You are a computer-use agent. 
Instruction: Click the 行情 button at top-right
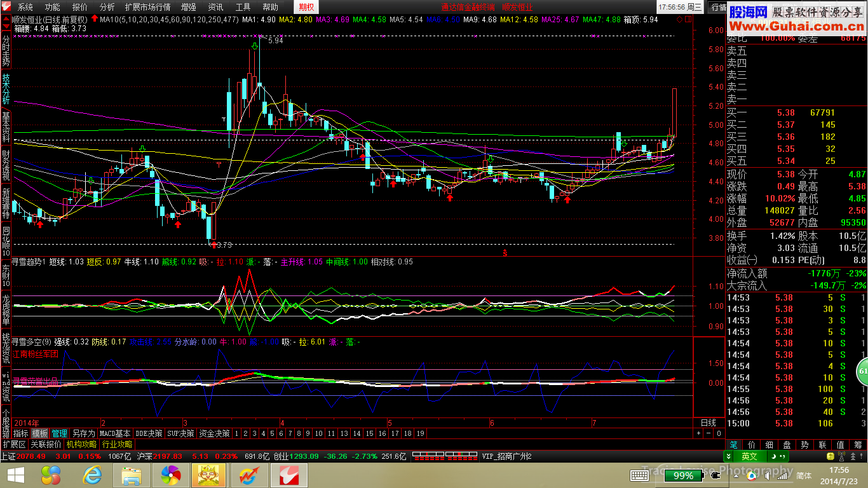coord(719,7)
